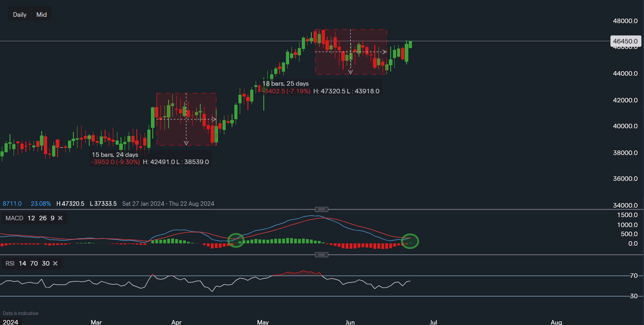The height and width of the screenshot is (325, 644).
Task: Remove the MACD indicator with its X
Action: (60, 218)
